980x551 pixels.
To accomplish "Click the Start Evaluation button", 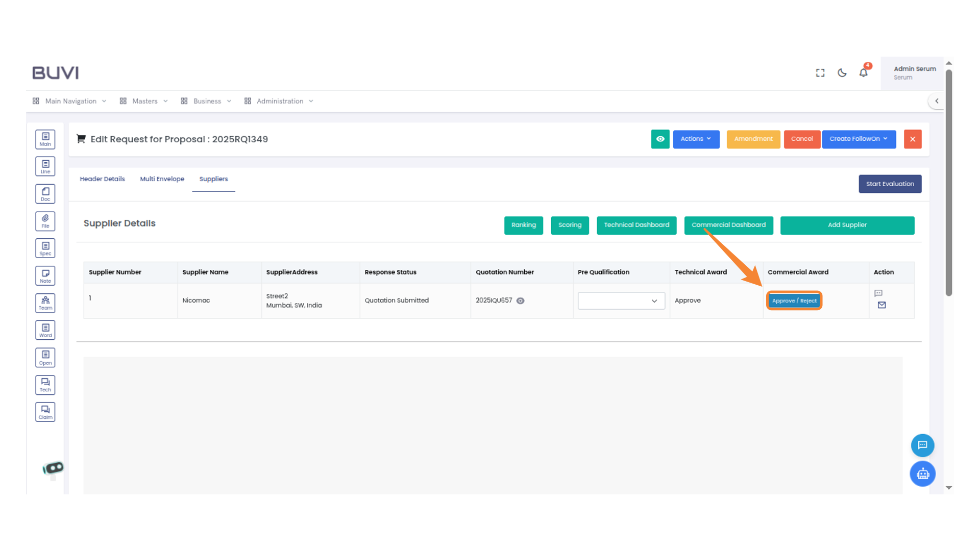I will (890, 184).
